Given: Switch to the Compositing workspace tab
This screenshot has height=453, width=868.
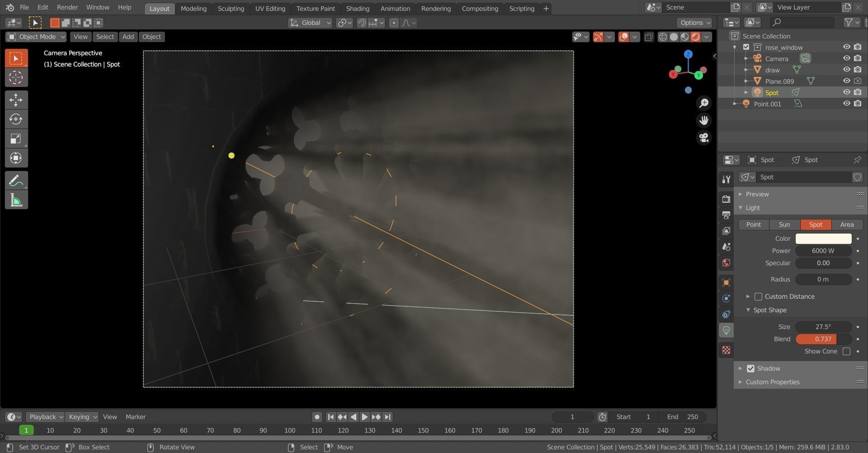Looking at the screenshot, I should [480, 8].
